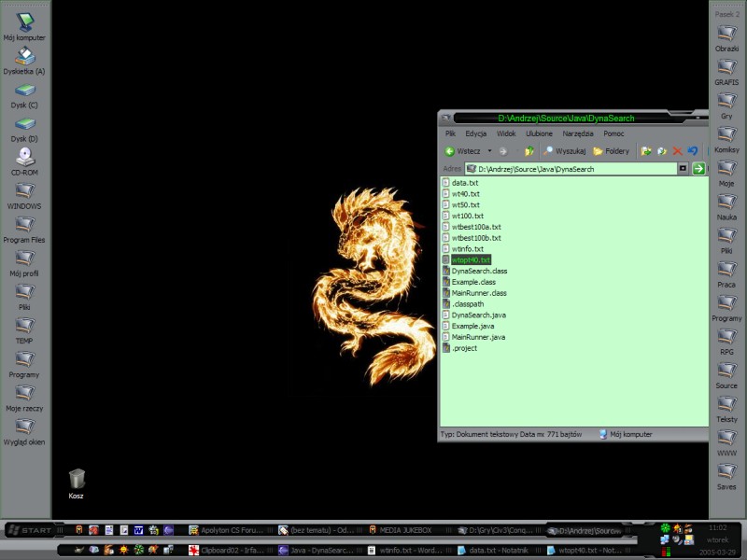Click the Wstecz back arrow icon
Screen dimensions: 747x560
click(x=449, y=151)
